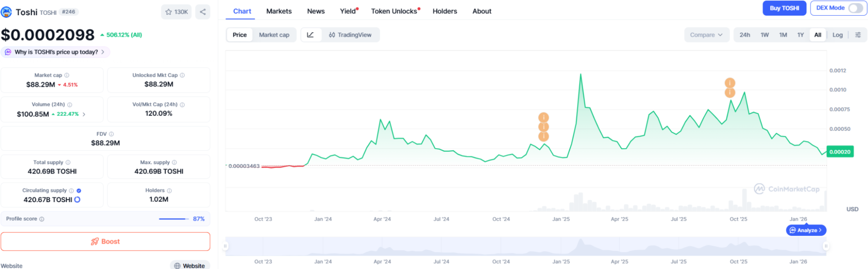Toggle the DEX Mode switch
The height and width of the screenshot is (269, 868).
coord(856,8)
